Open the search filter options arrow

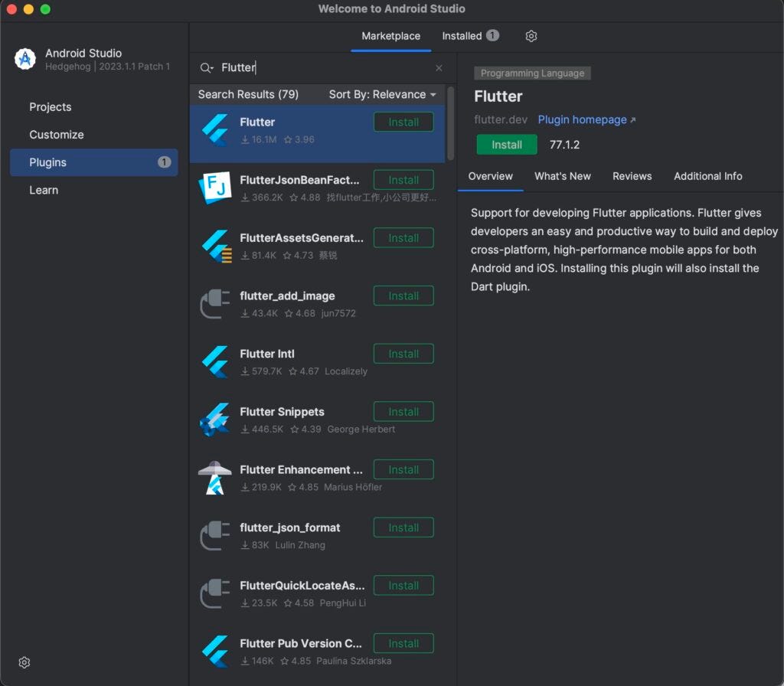click(206, 68)
